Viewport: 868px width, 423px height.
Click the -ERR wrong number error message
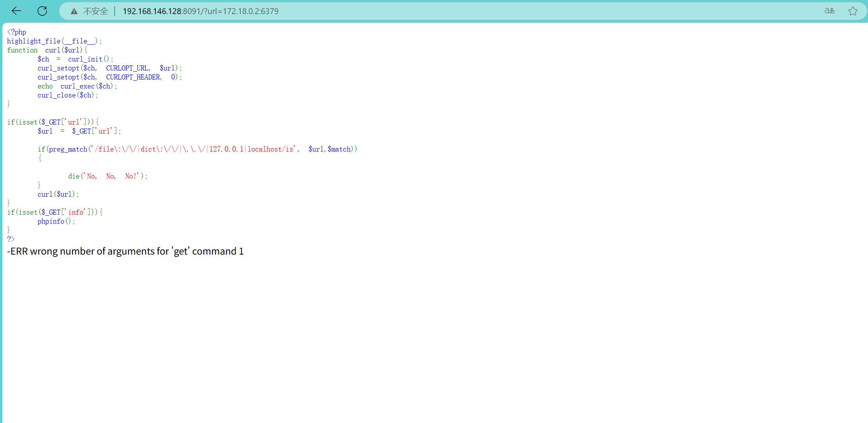(x=125, y=251)
